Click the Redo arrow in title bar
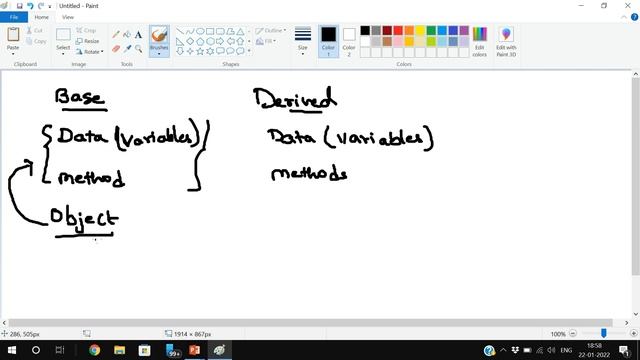Screen dimensions: 640x360 41,6
